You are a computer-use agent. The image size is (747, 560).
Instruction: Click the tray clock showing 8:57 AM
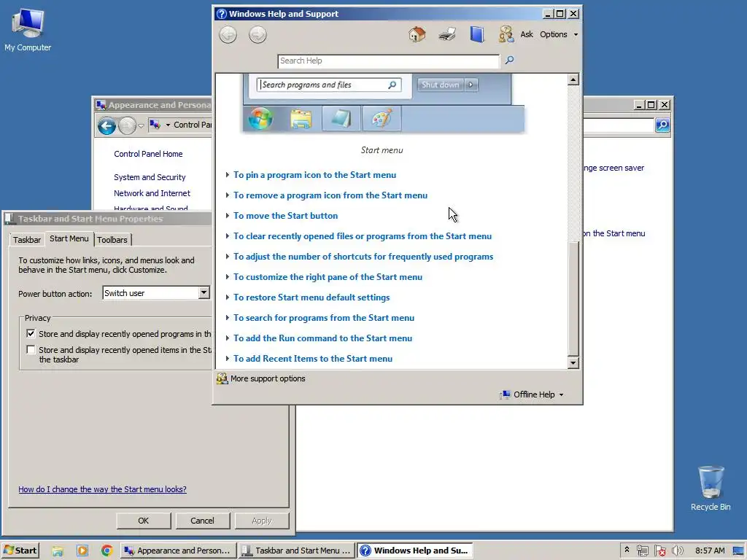(709, 551)
